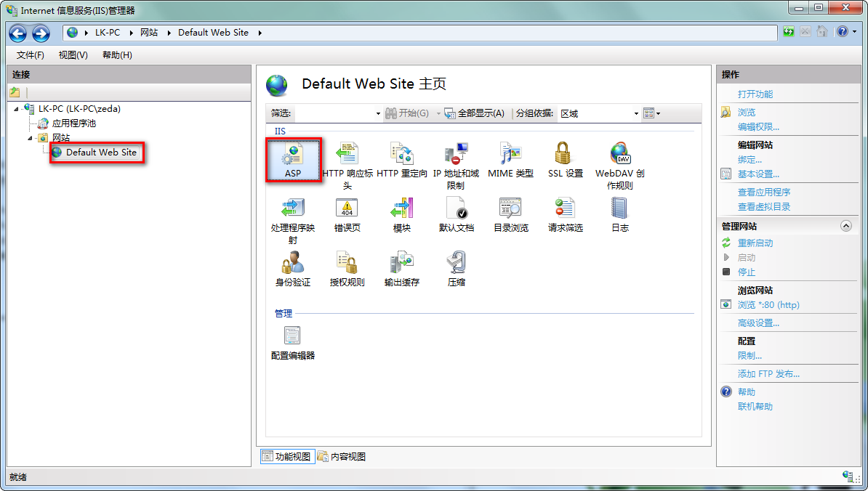Open 请求筛选 feature icon
The image size is (868, 491).
(565, 214)
